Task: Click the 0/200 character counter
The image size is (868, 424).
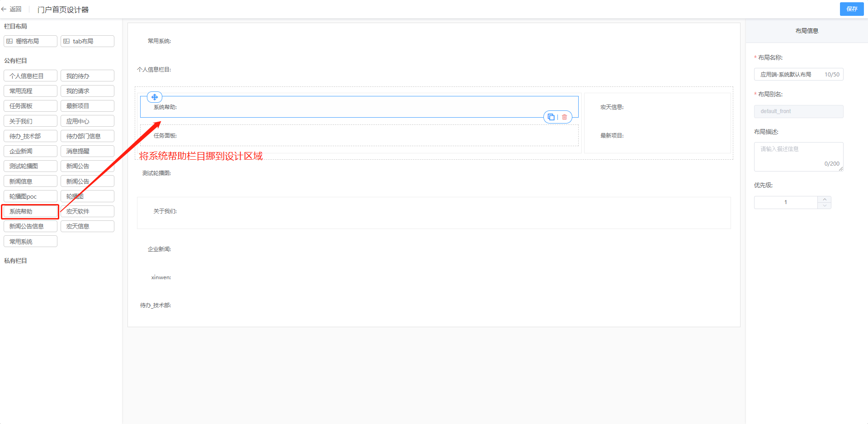Action: (x=832, y=164)
